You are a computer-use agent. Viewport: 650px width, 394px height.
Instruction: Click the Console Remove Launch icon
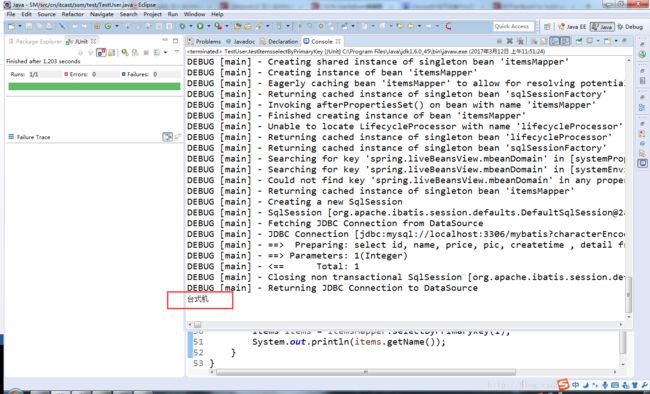pyautogui.click(x=509, y=41)
